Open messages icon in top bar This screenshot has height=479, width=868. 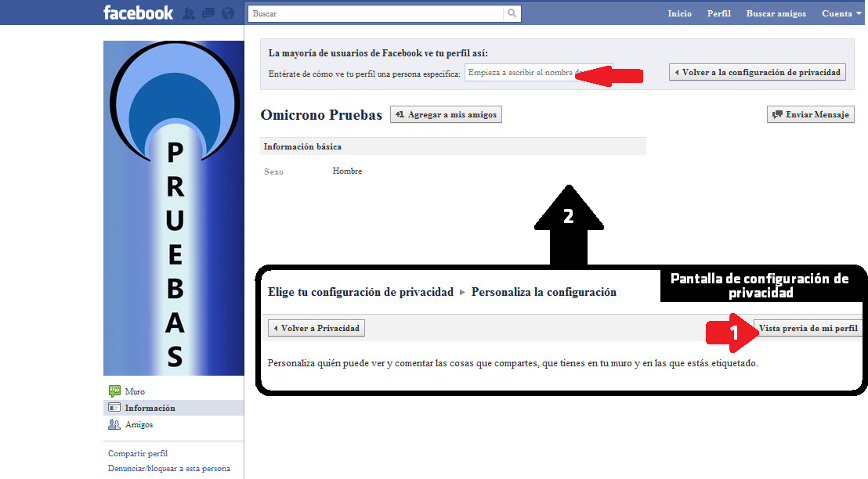(x=208, y=13)
